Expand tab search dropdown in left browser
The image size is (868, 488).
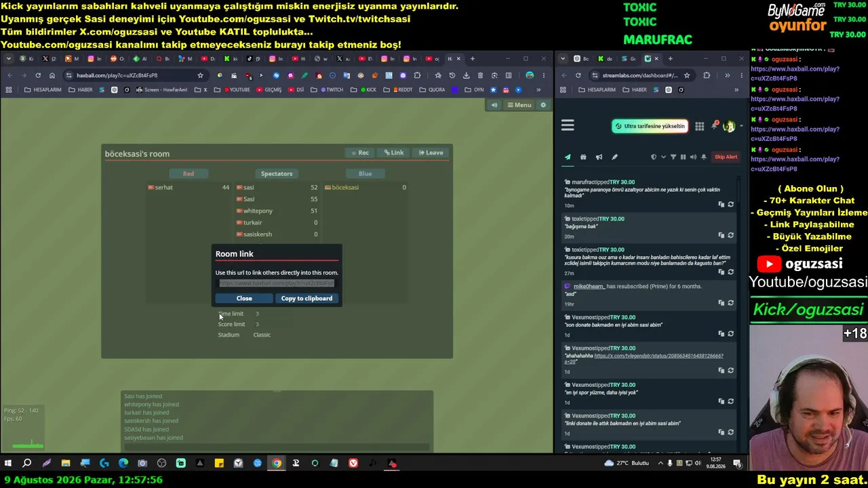[x=8, y=58]
